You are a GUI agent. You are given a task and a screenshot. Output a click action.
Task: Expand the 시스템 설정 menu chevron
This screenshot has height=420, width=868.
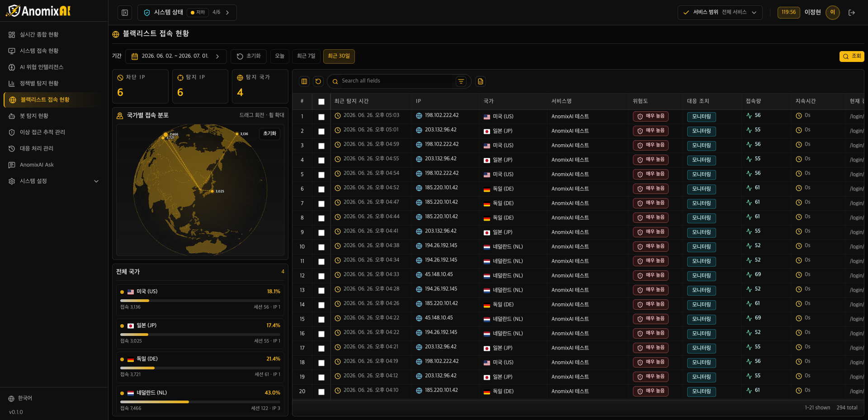pos(96,181)
